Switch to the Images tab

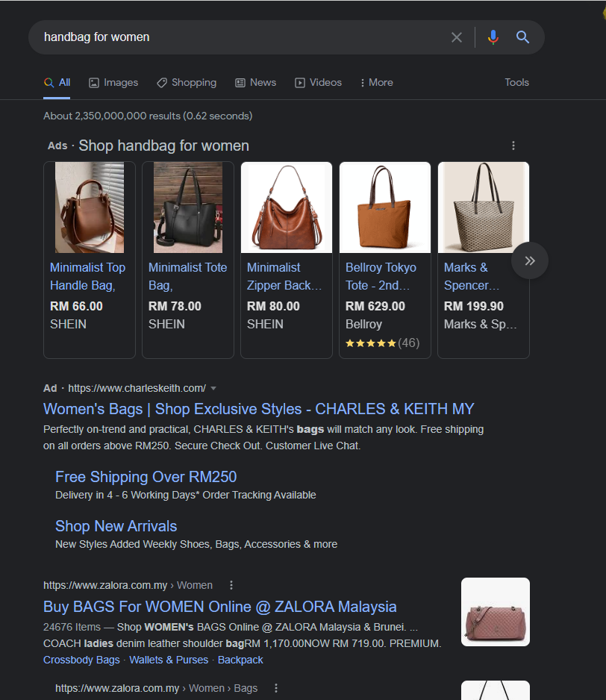coord(113,83)
